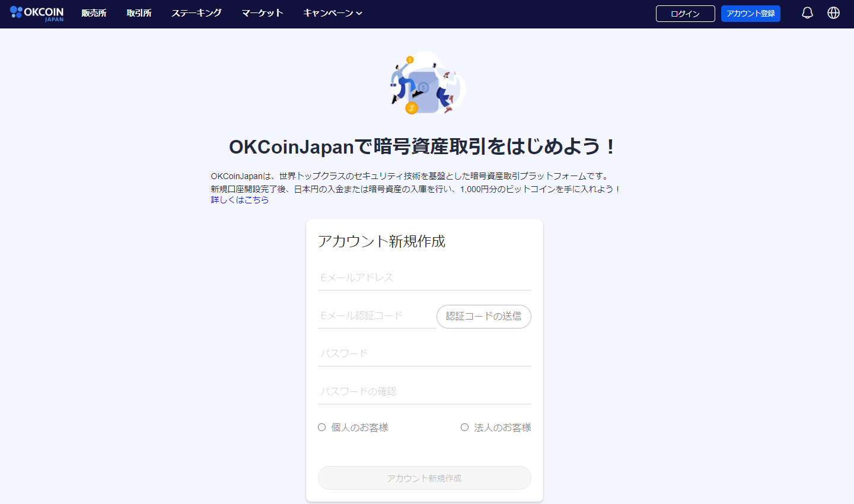This screenshot has height=504, width=854.
Task: Click the OKCoinJapanで暗号資産取引をはじめよう heading
Action: click(423, 146)
